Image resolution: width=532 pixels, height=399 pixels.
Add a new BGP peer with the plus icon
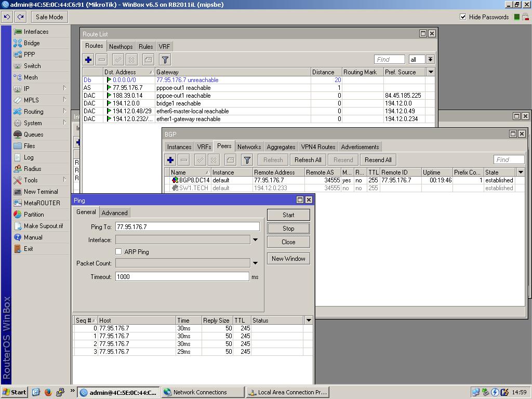point(170,160)
